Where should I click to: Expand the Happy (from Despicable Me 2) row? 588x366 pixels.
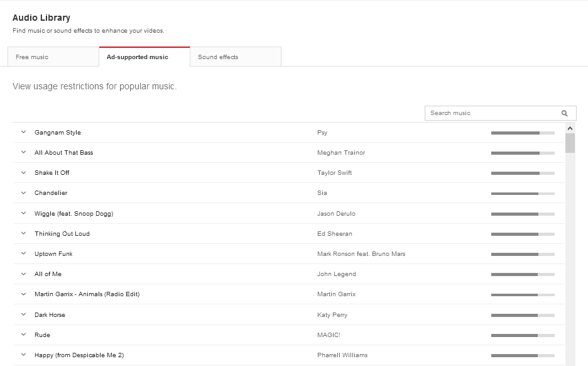23,355
